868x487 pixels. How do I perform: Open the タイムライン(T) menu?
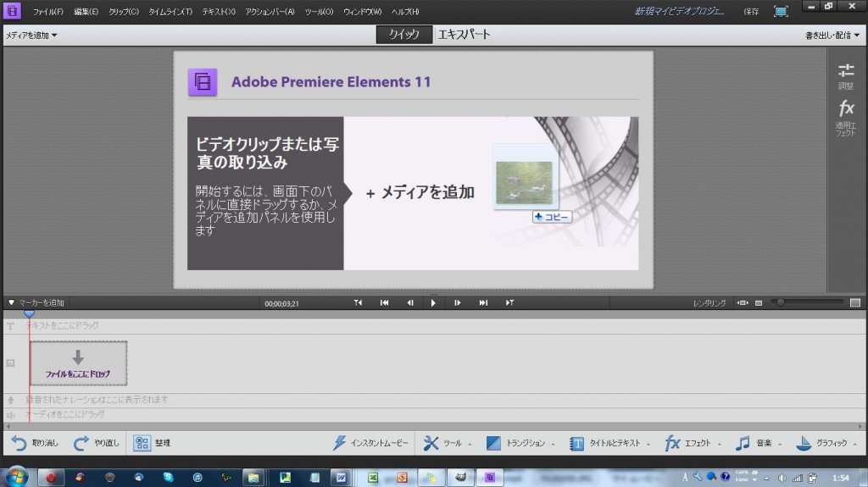170,12
